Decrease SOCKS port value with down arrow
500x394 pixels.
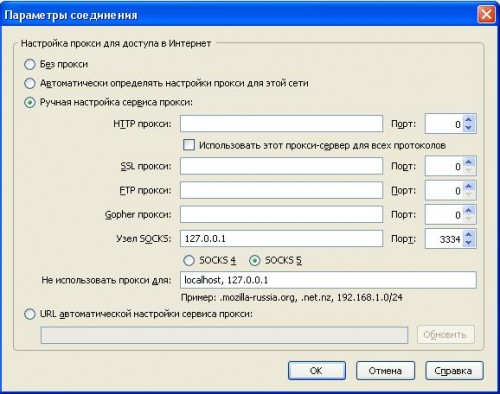469,243
